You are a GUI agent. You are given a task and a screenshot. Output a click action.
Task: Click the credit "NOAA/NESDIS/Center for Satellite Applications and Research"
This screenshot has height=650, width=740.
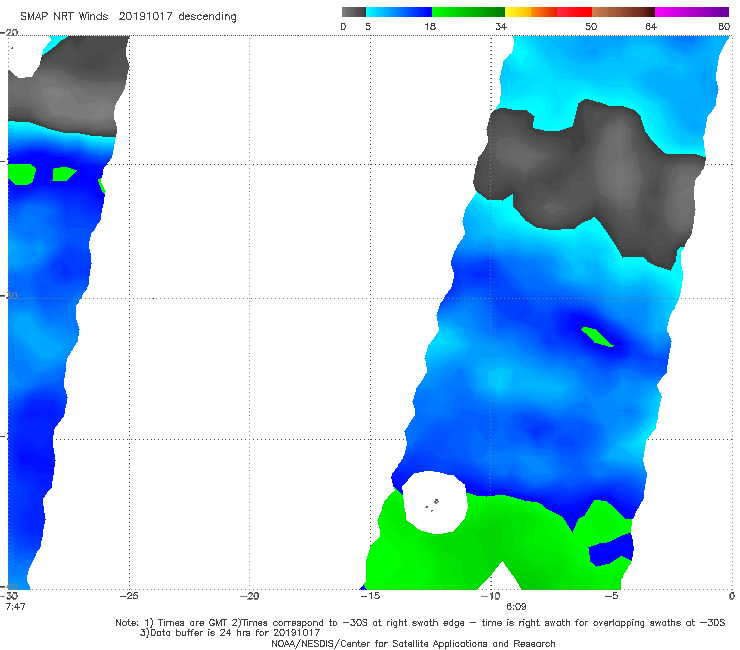pos(413,644)
